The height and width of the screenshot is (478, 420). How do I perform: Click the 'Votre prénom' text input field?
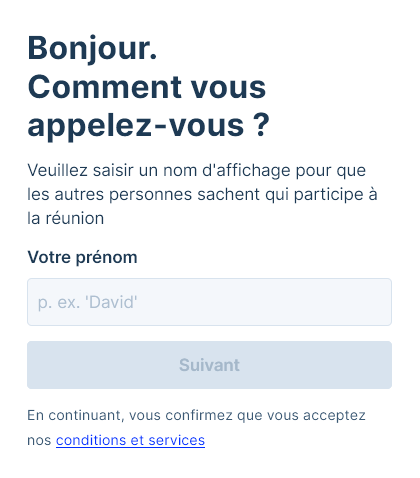[209, 302]
